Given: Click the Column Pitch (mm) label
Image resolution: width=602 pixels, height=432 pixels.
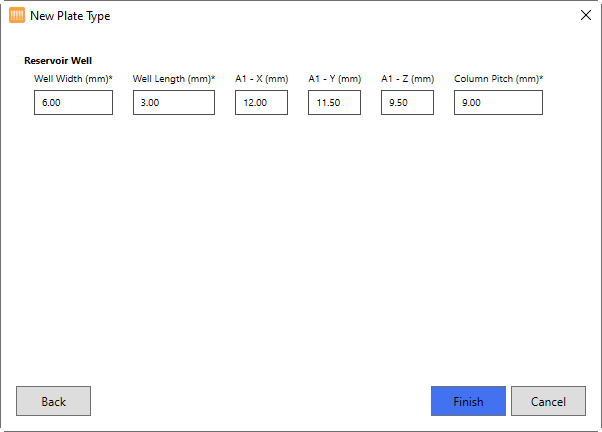Looking at the screenshot, I should pyautogui.click(x=498, y=79).
